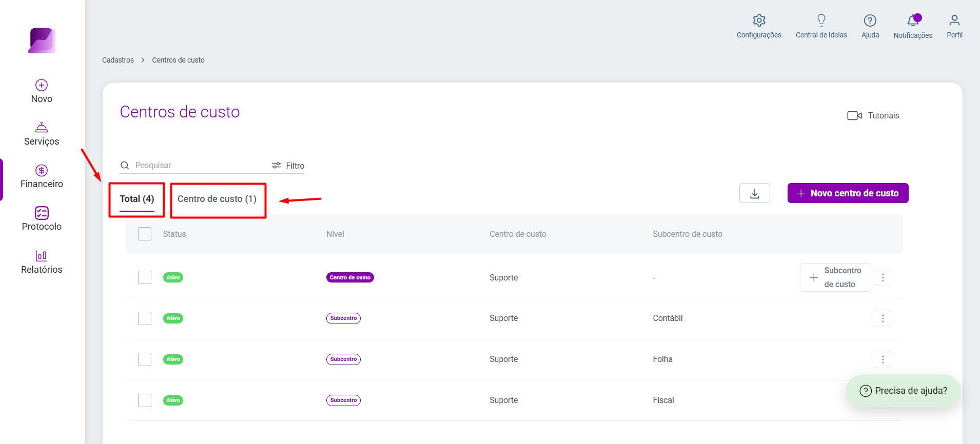Screen dimensions: 980x444
Task: Open three-dot menu for Folha row
Action: (882, 359)
